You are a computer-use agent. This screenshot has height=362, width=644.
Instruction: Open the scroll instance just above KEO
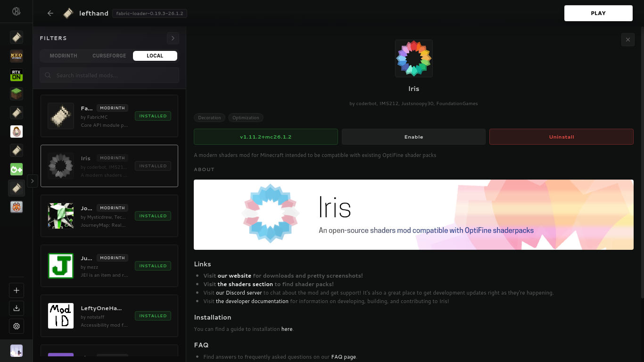[17, 37]
